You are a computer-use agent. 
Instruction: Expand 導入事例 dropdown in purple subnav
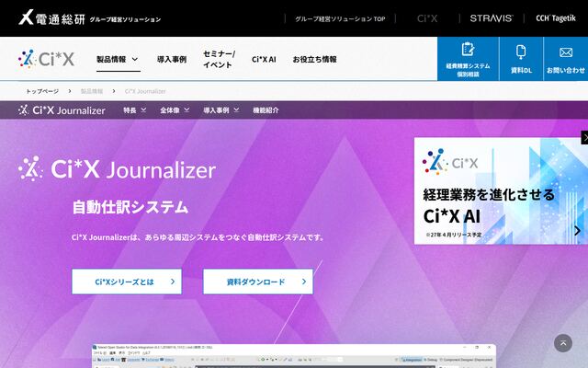pos(220,110)
